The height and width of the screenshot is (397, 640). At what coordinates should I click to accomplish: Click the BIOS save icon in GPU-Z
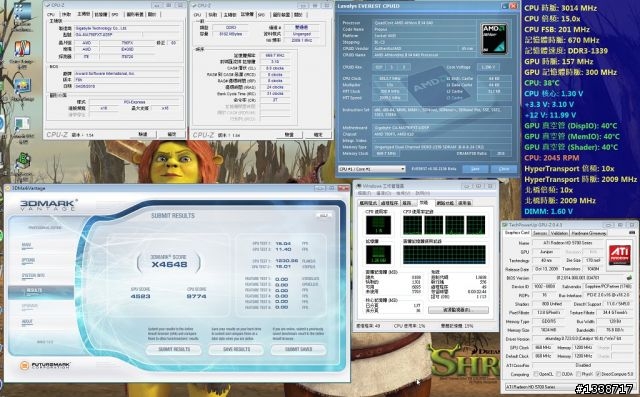pyautogui.click(x=629, y=278)
